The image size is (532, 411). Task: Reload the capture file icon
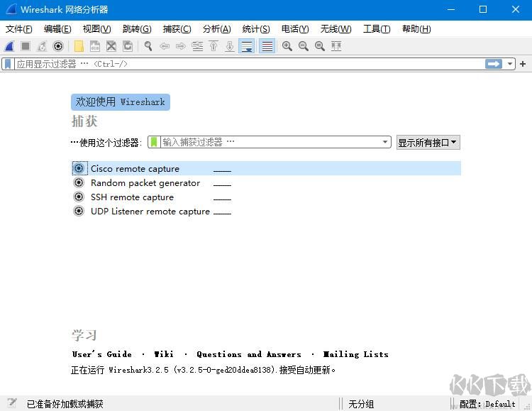(128, 46)
